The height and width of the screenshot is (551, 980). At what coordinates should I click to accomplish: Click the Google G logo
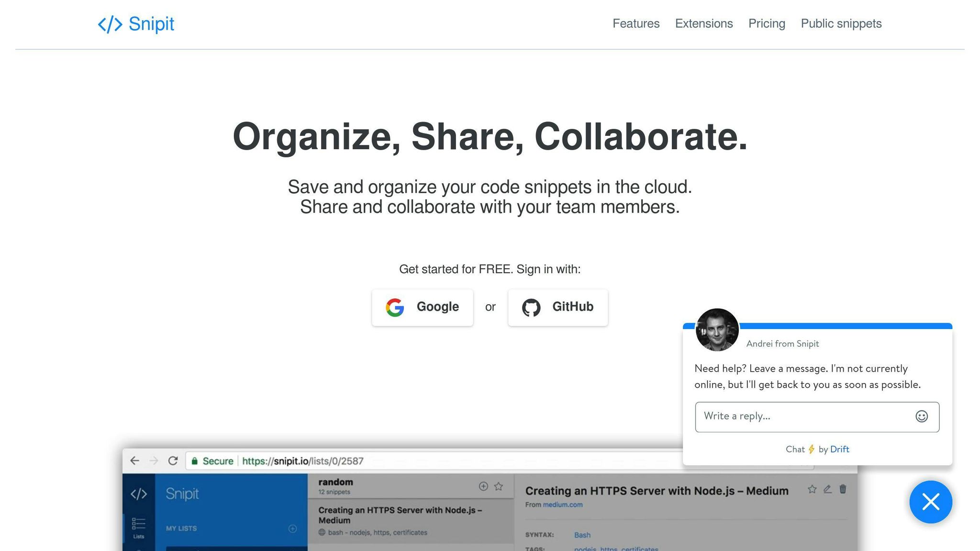click(x=395, y=308)
